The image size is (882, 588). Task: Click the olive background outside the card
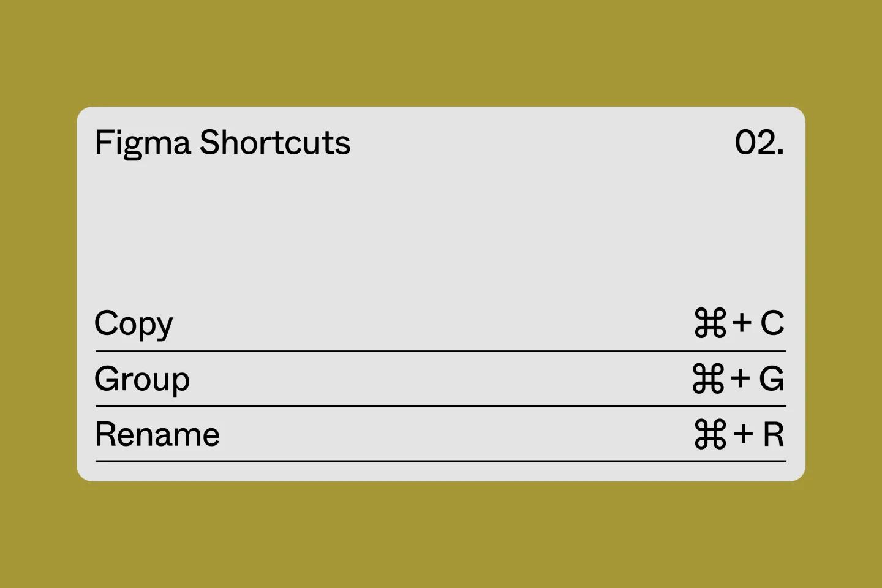441,533
